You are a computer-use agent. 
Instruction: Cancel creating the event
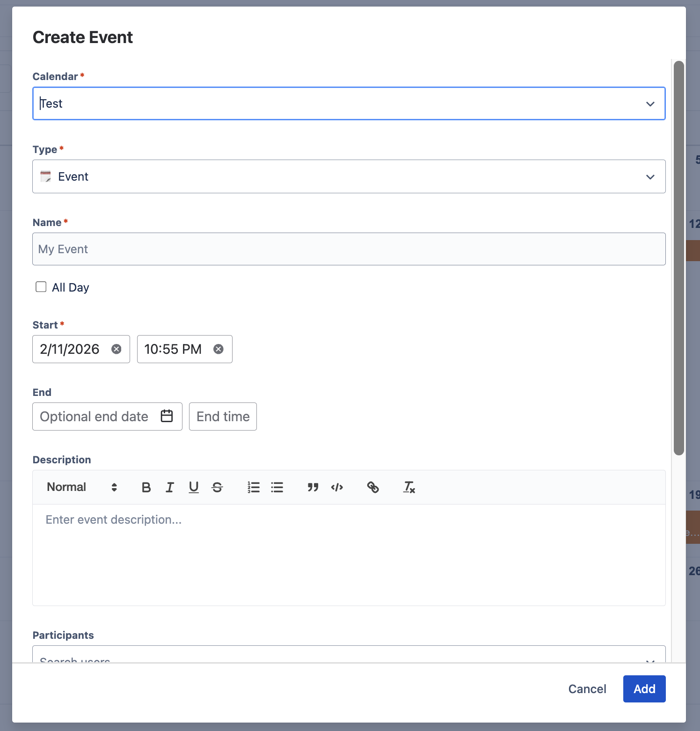(x=587, y=689)
